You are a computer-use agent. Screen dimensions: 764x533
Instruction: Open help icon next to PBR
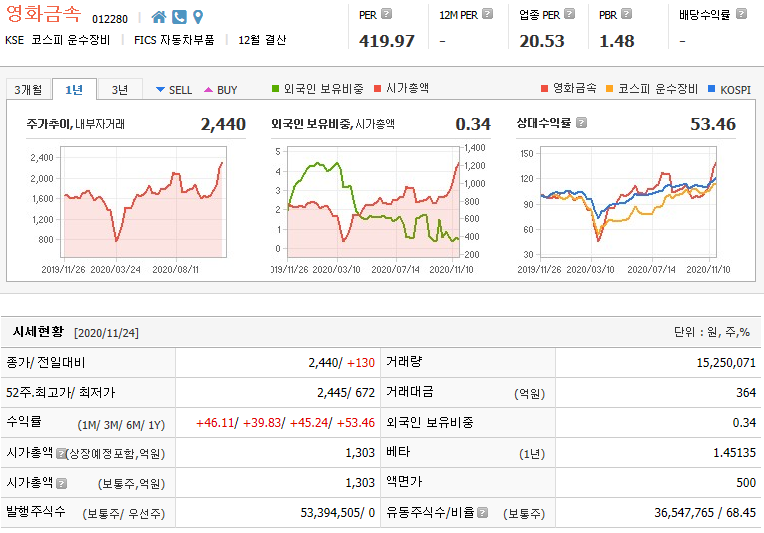(x=627, y=14)
